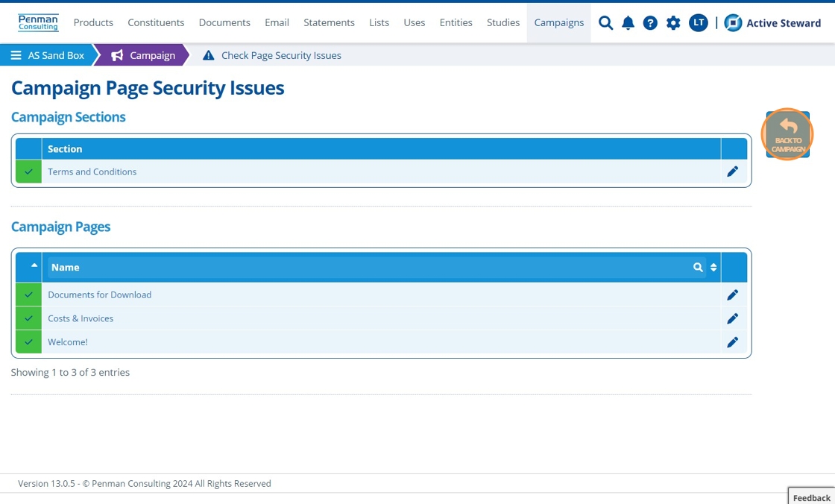The width and height of the screenshot is (835, 504).
Task: Open the Products menu
Action: (93, 23)
